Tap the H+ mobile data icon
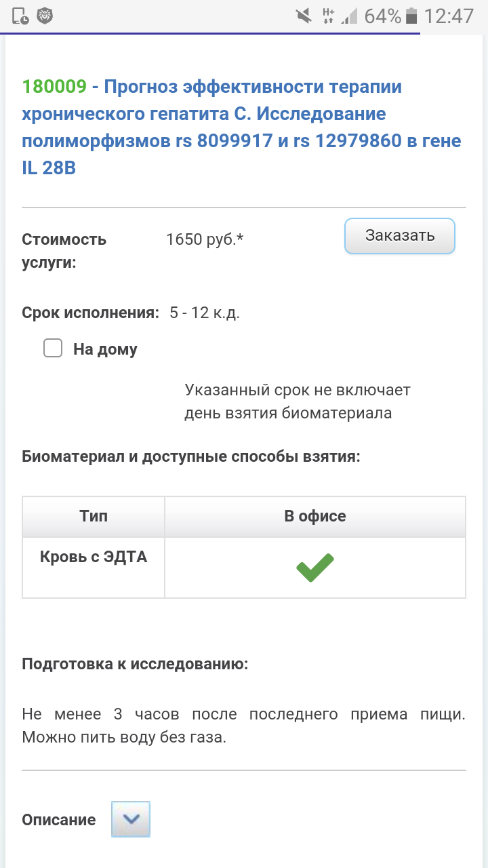Image resolution: width=488 pixels, height=868 pixels. tap(329, 16)
